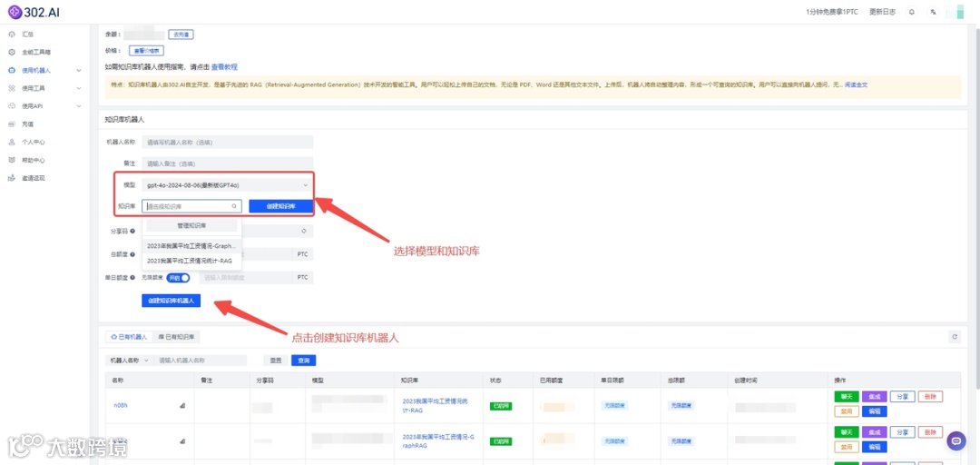Select 2023年我国平均工资情况-Graph... option

click(191, 246)
